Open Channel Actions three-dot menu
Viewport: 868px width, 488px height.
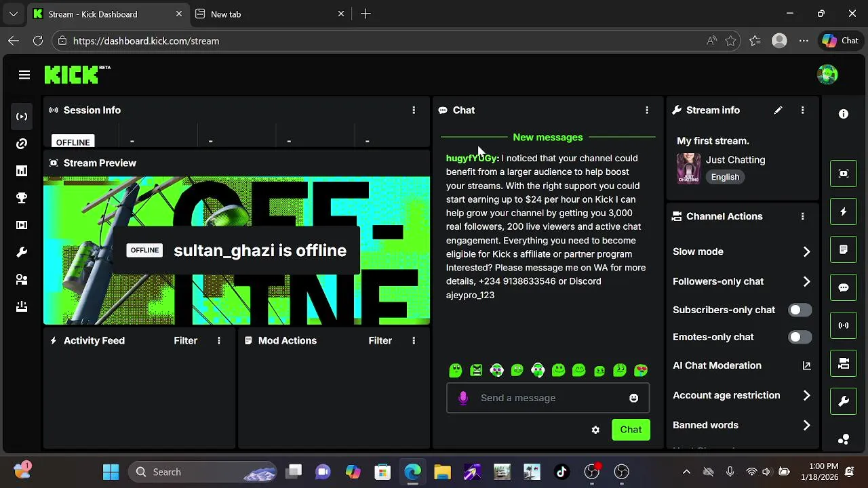[802, 216]
